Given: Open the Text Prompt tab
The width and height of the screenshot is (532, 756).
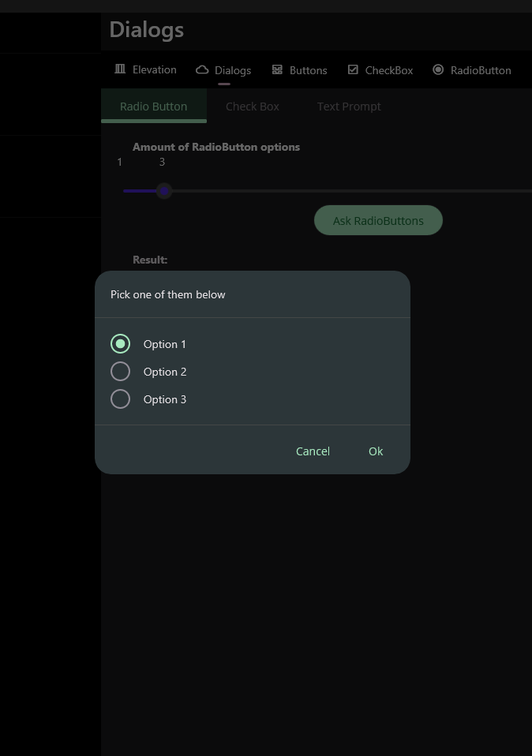Looking at the screenshot, I should pos(348,106).
